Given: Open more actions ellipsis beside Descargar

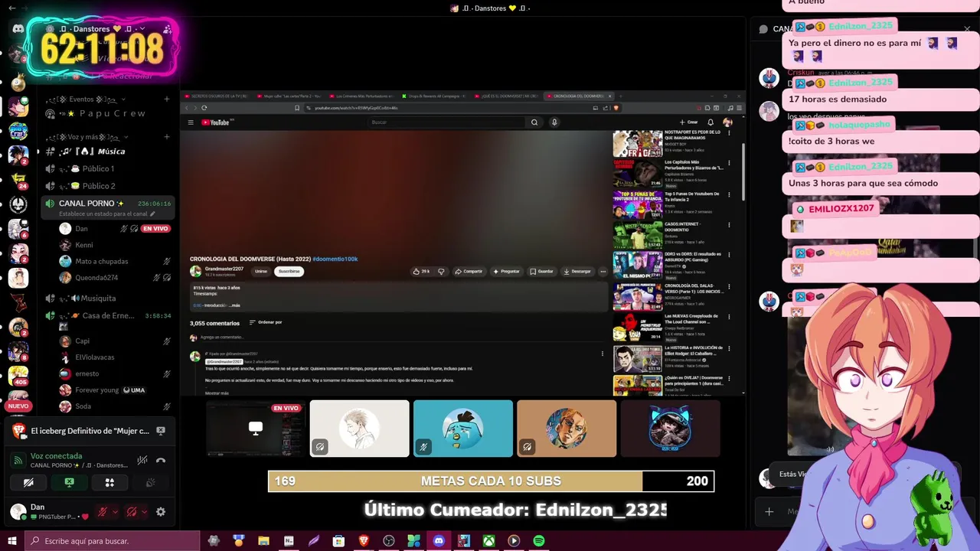Looking at the screenshot, I should pyautogui.click(x=603, y=272).
